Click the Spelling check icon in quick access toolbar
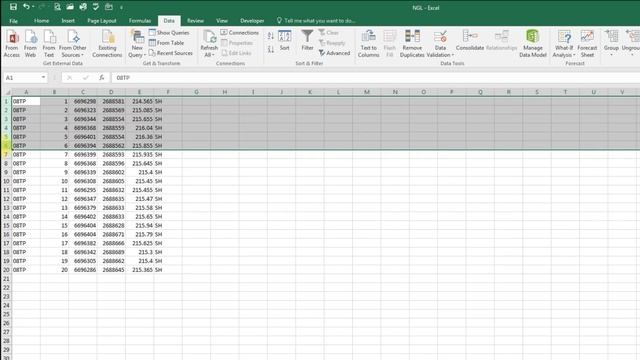The height and width of the screenshot is (360, 640). click(x=96, y=7)
